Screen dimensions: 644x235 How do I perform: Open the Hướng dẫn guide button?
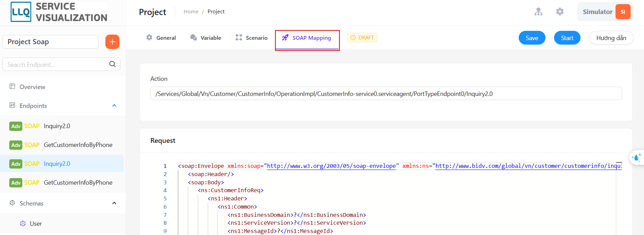(x=611, y=38)
